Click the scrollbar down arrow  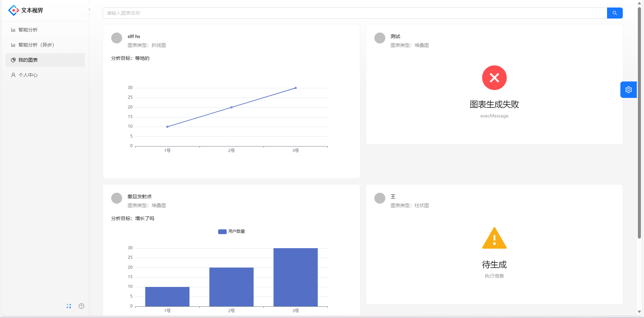point(639,312)
